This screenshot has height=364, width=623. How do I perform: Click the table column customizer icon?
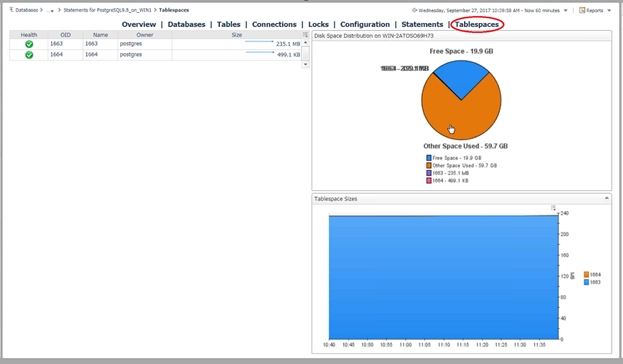point(305,35)
